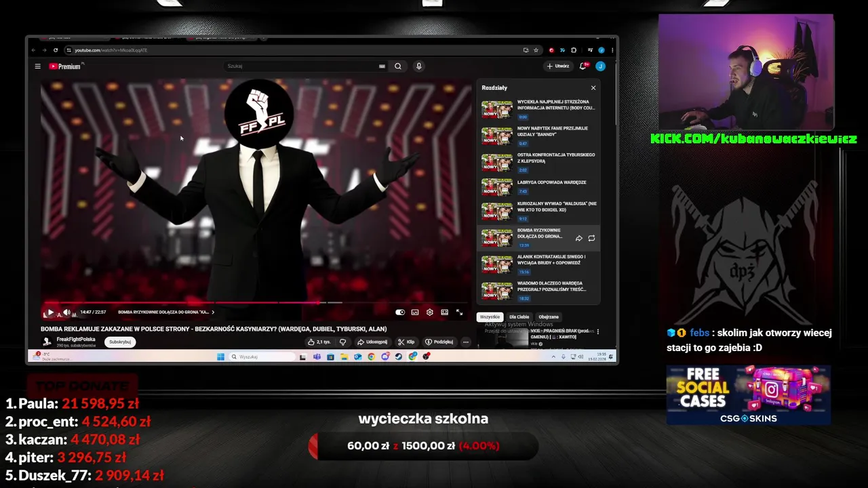This screenshot has width=868, height=488.
Task: Open more actions three-dot button under the video
Action: tap(466, 342)
